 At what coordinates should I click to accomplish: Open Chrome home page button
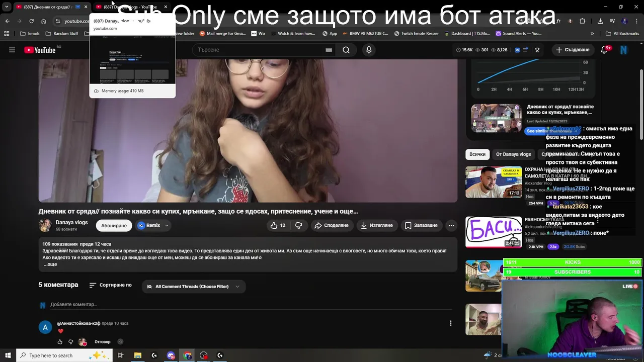pos(43,21)
